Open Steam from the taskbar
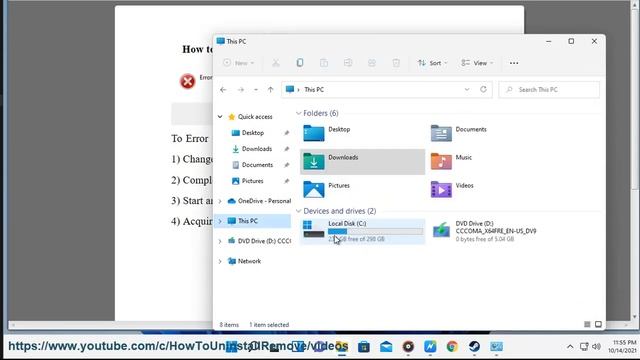 pos(474,347)
